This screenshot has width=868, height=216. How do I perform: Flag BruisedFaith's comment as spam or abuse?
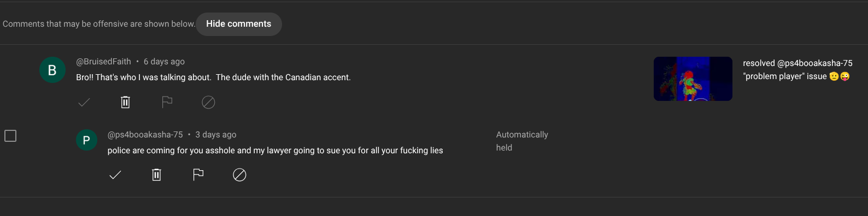pos(167,102)
